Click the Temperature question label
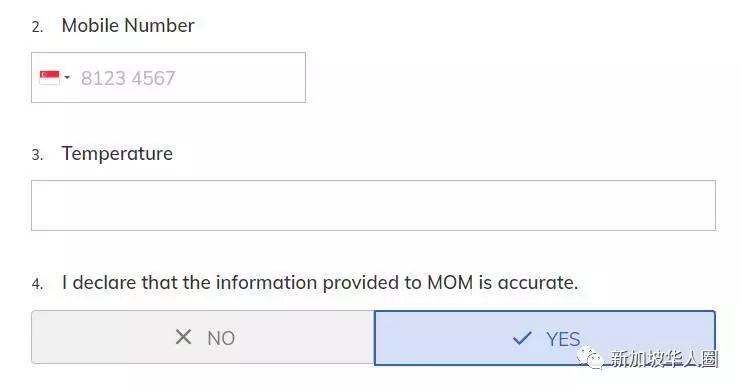 pos(117,154)
